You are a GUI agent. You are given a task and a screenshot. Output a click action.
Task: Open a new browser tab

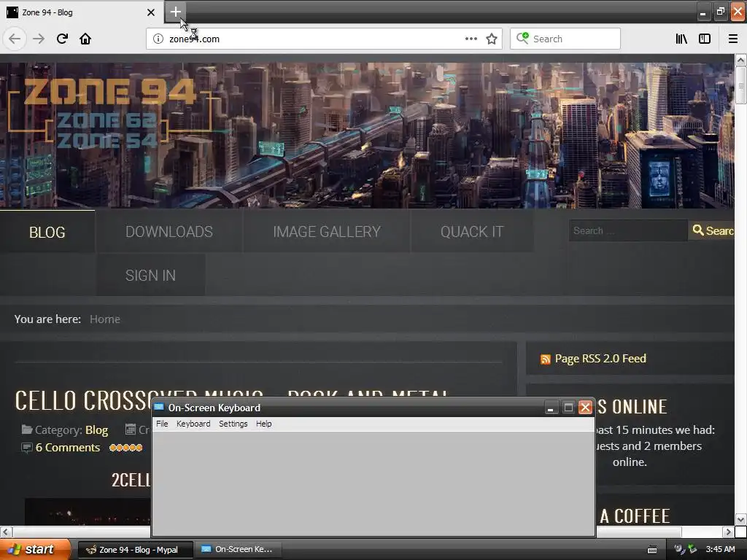pos(175,12)
